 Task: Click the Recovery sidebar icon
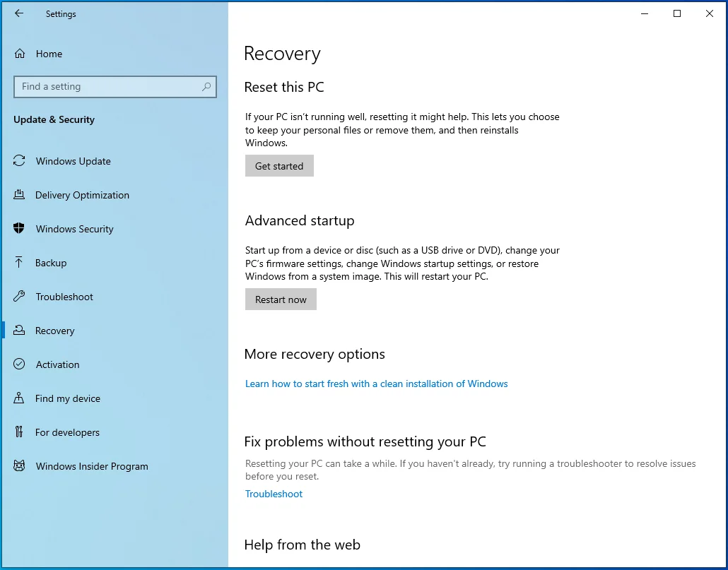click(19, 331)
